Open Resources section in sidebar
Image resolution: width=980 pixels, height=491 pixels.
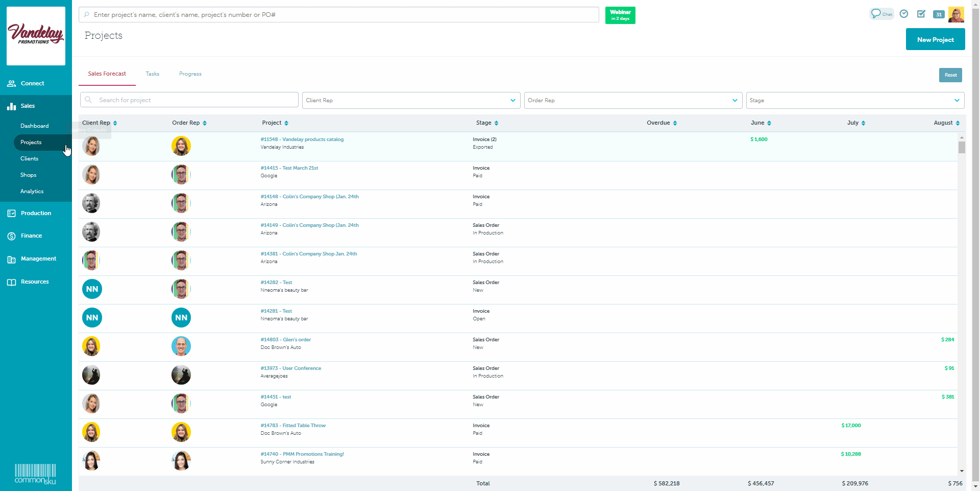(x=35, y=282)
